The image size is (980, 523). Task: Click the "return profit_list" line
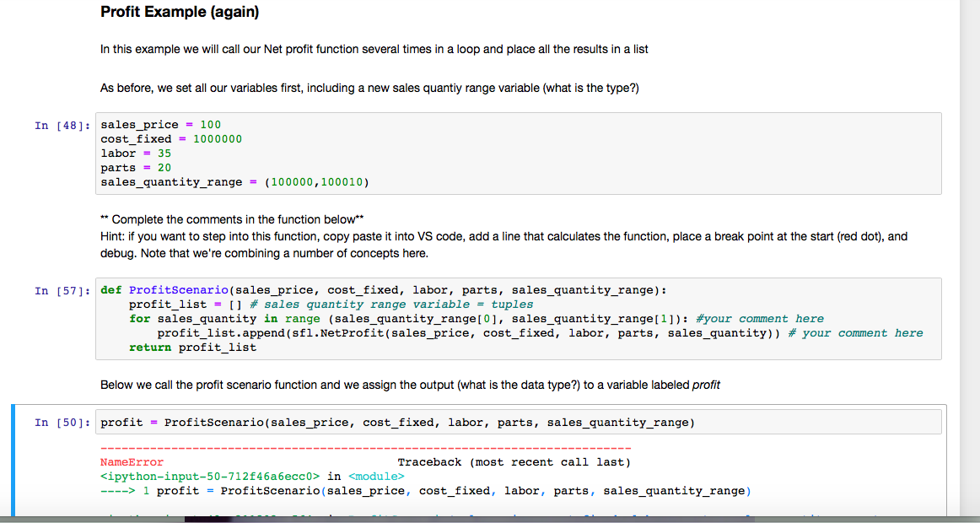pos(192,348)
